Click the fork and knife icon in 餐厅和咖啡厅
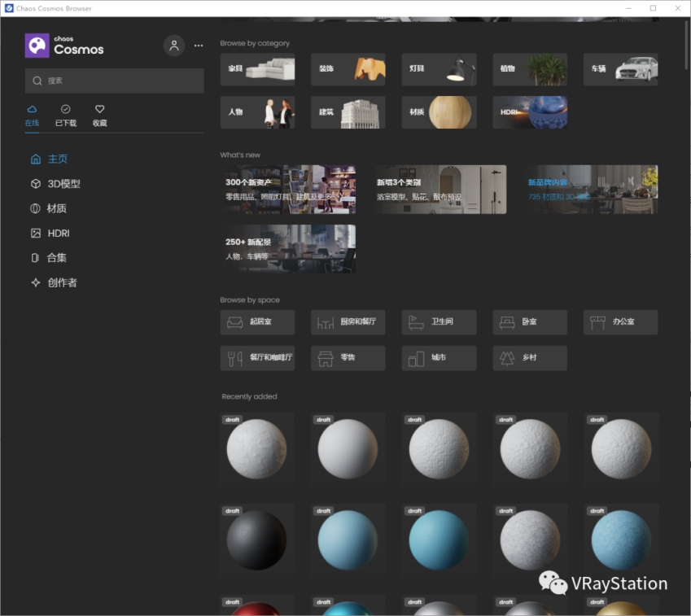Viewport: 691px width, 616px height. pyautogui.click(x=235, y=358)
